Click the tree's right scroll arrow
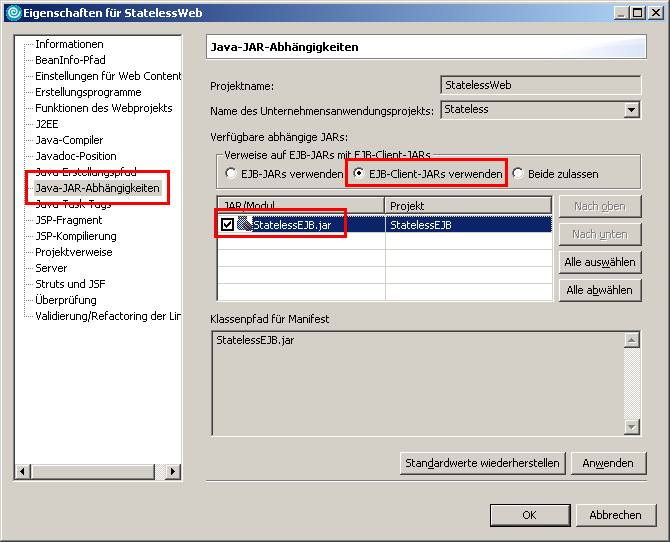Viewport: 670px width, 542px height. [x=172, y=471]
